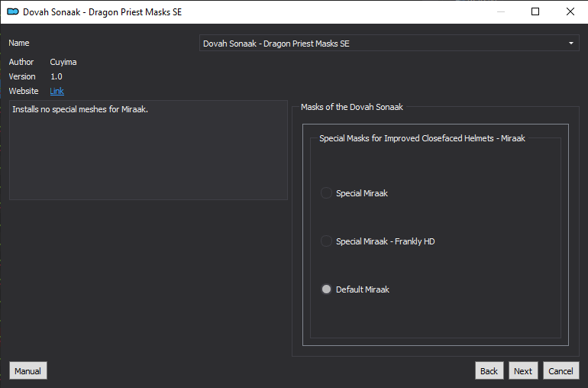Open the Website Link
Screen dimensions: 588x388
pyautogui.click(x=57, y=91)
